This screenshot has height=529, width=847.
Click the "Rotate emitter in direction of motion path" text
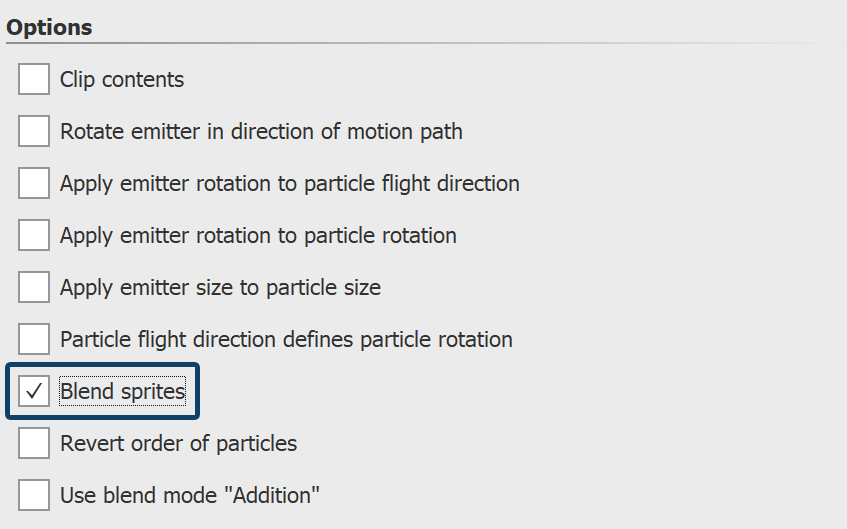pos(261,131)
